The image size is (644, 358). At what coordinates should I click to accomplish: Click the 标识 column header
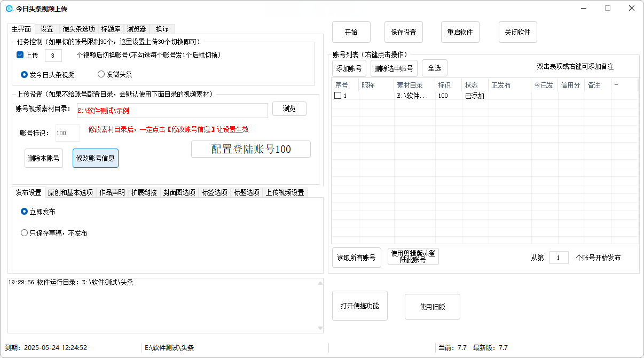449,85
